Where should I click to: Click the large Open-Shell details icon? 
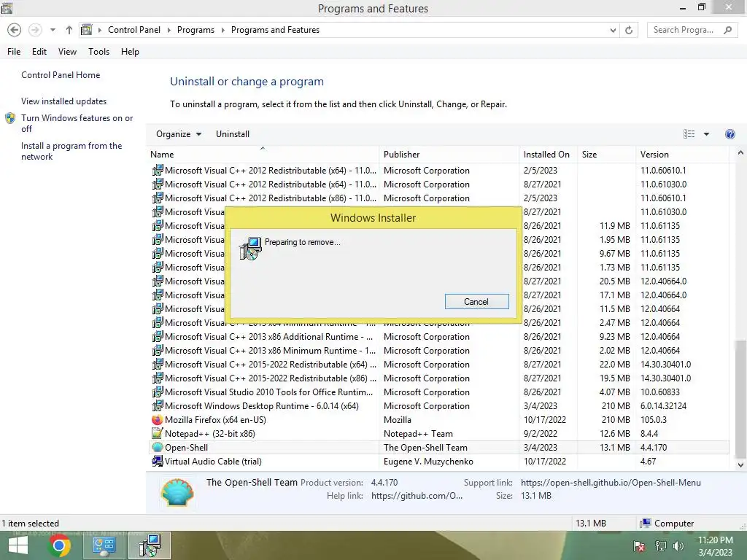tap(177, 492)
